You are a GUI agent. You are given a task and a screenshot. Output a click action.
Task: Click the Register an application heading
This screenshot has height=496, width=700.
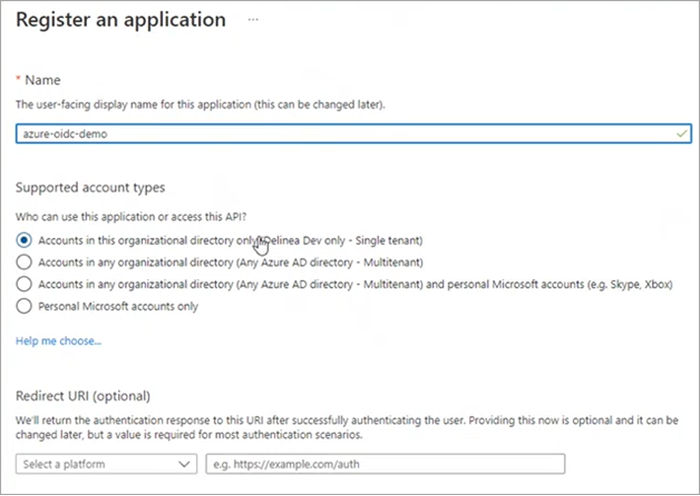coord(121,19)
